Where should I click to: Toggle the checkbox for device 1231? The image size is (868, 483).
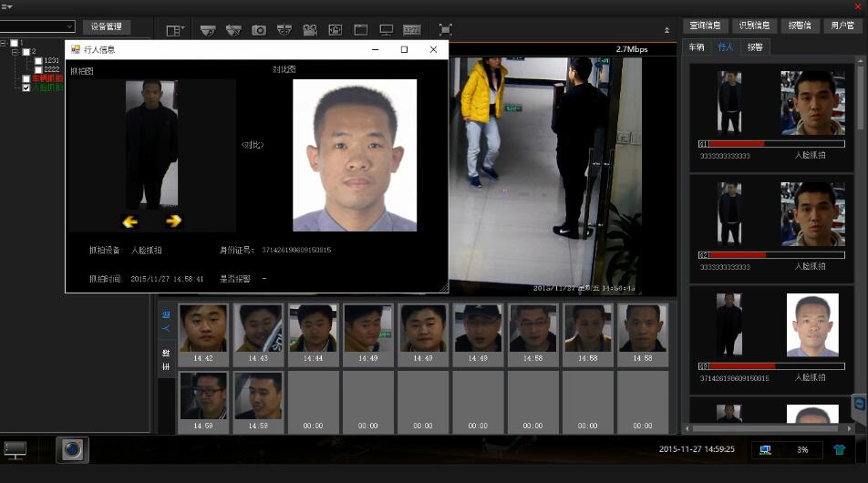37,61
